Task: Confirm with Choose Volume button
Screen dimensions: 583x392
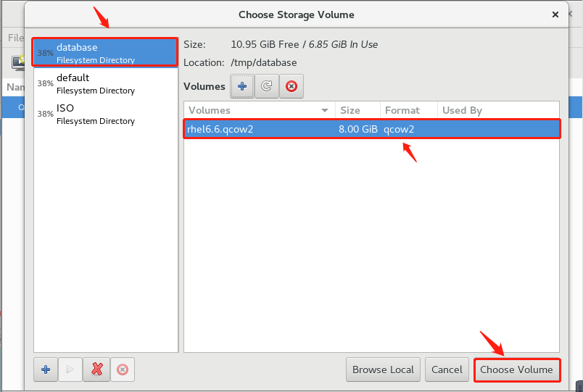Action: pos(516,370)
